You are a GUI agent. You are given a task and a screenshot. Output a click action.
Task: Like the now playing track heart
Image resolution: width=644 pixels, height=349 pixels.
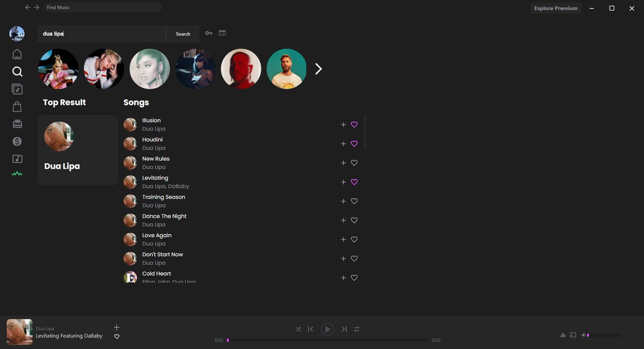(x=116, y=337)
